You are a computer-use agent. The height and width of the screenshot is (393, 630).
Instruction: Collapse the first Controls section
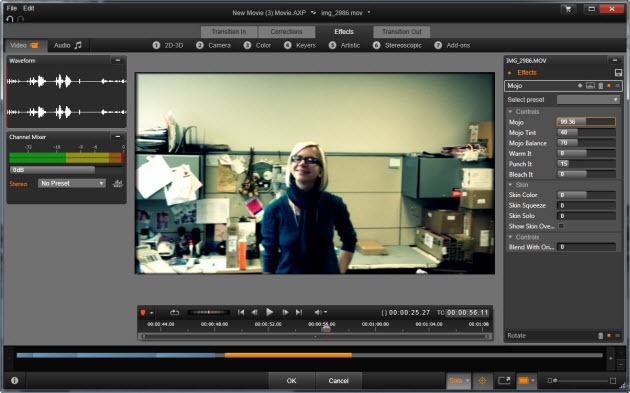(x=510, y=112)
